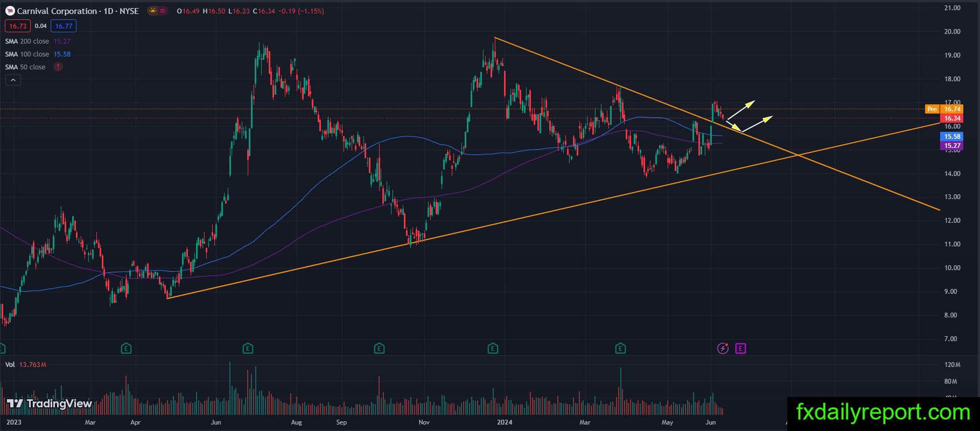Image resolution: width=980 pixels, height=431 pixels.
Task: Click the Apr label on the time axis
Action: pyautogui.click(x=135, y=422)
